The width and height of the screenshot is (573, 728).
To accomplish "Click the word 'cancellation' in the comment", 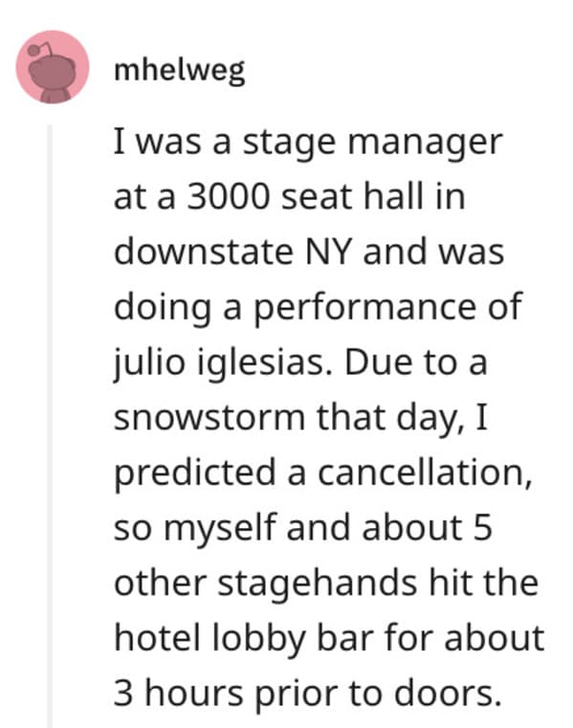I will point(422,473).
